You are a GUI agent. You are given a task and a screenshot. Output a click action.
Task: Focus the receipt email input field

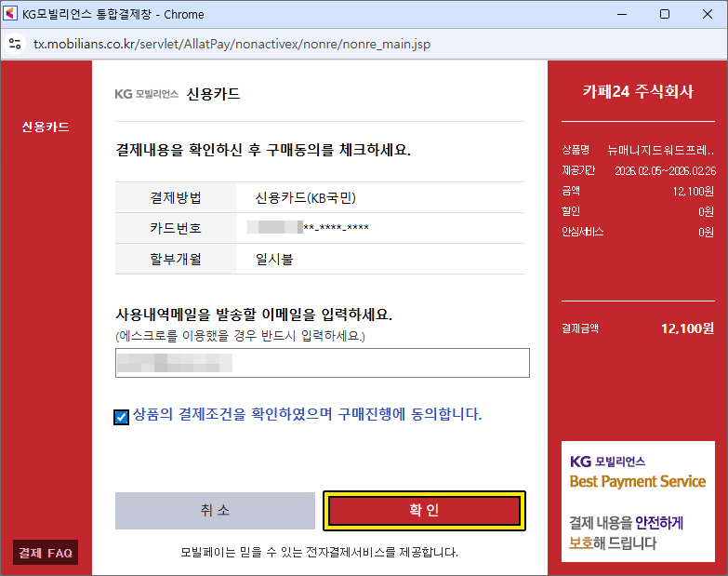coord(322,363)
